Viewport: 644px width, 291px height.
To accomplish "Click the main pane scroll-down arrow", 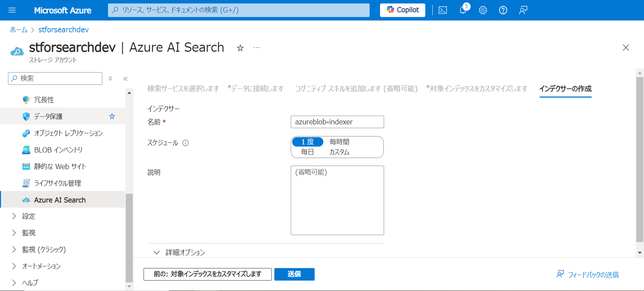I will (x=639, y=253).
